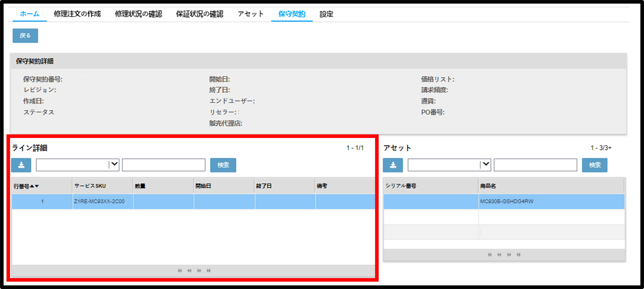Go to first page in ライン詳細 pager

coord(180,270)
